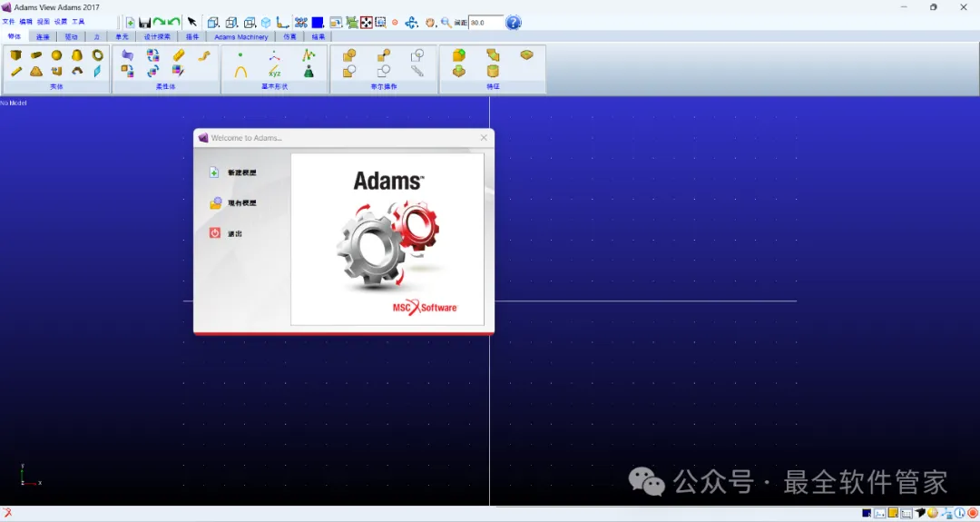Image resolution: width=980 pixels, height=522 pixels.
Task: Switch to the 单元 ribbon tab
Action: point(122,37)
